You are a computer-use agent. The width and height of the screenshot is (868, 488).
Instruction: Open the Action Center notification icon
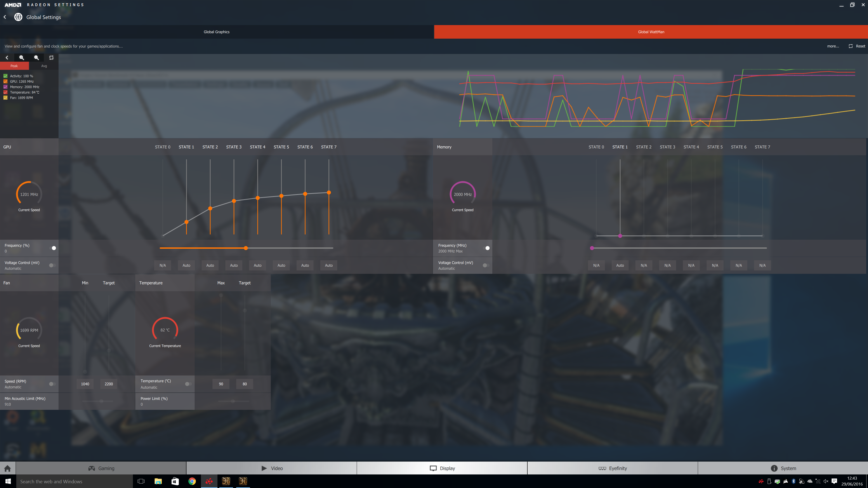[834, 481]
